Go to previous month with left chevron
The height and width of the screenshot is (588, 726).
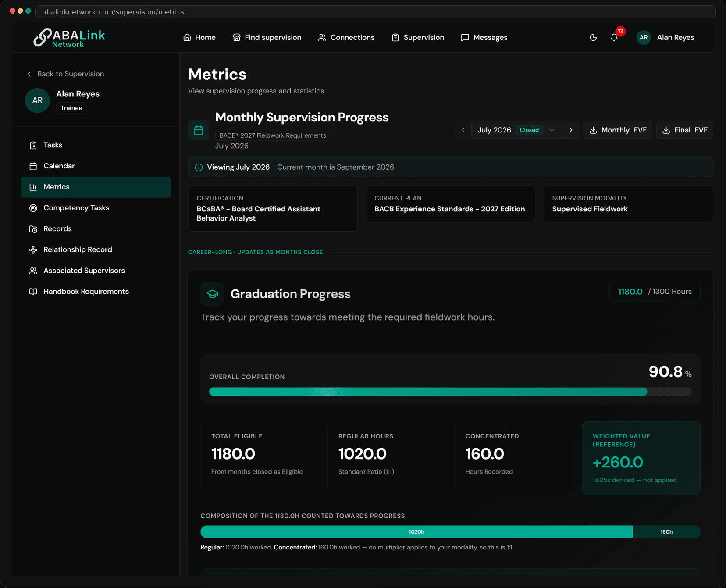pos(463,130)
